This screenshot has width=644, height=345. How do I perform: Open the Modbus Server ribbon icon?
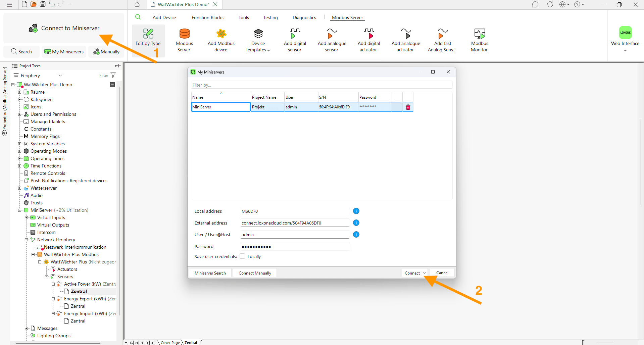click(x=184, y=34)
